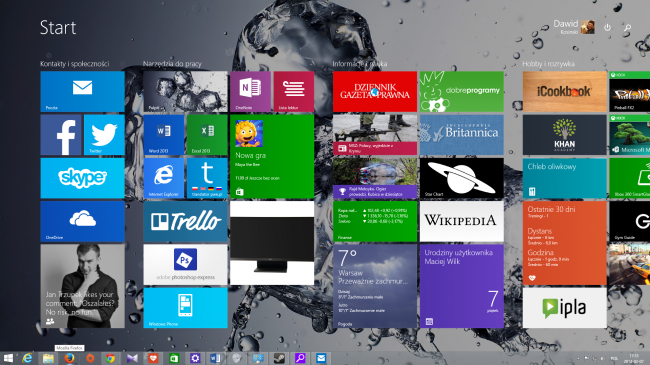Open the Finanse stock tile

[x=375, y=221]
